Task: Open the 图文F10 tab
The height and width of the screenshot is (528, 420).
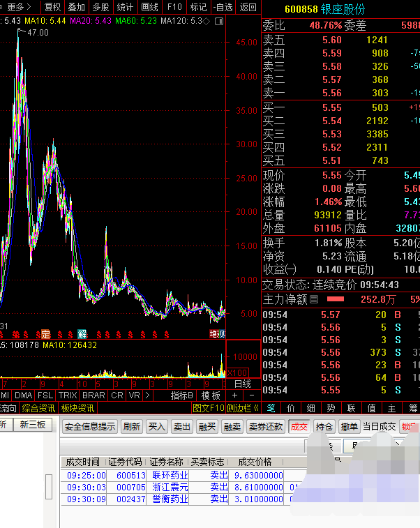Action: click(209, 409)
